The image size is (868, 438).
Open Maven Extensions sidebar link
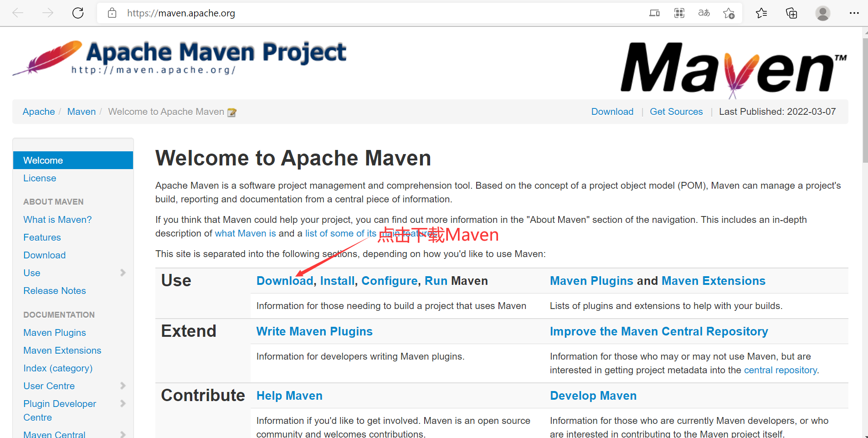[x=62, y=350]
